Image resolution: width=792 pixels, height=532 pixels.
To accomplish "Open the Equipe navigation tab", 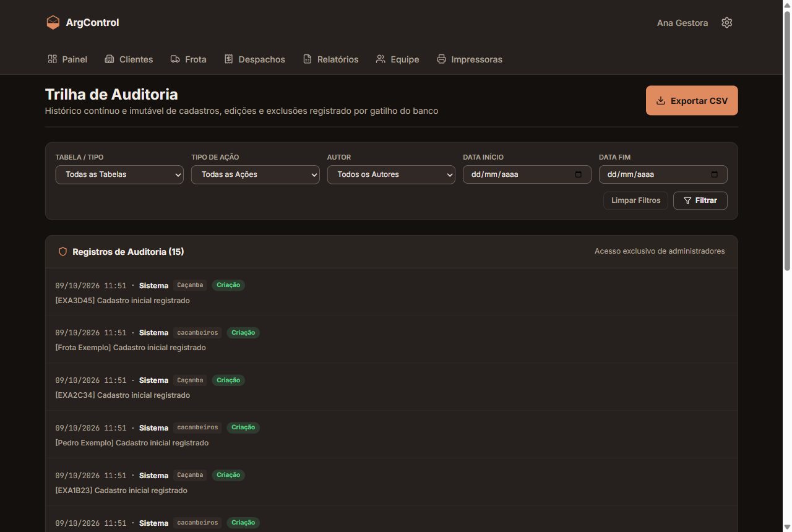I will (x=397, y=59).
